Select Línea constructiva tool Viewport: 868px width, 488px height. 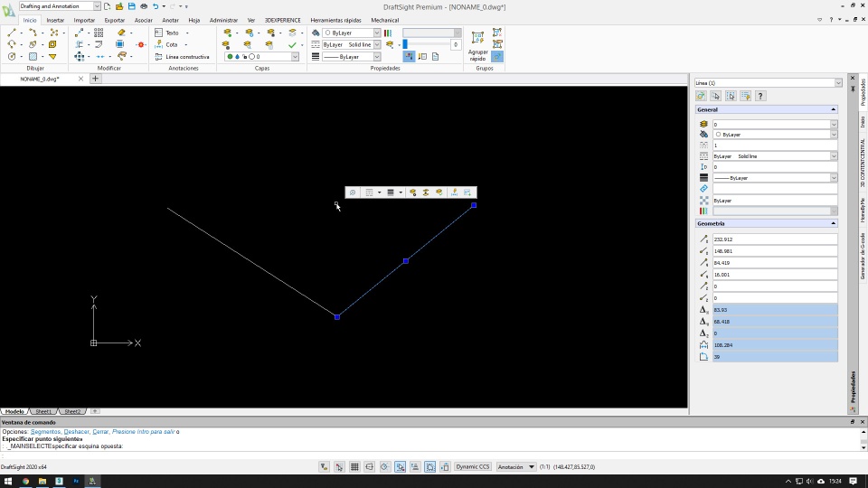[182, 56]
